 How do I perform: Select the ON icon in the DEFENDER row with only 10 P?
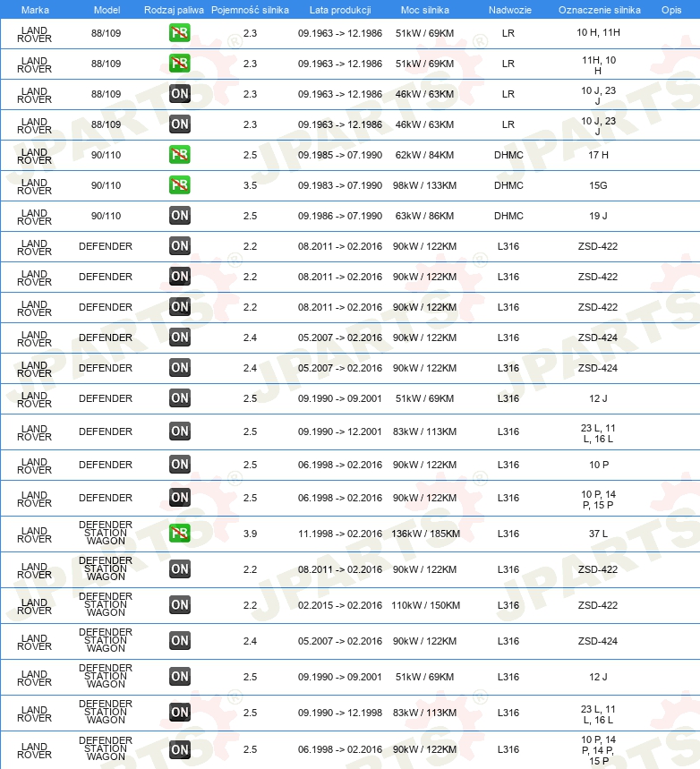(180, 465)
